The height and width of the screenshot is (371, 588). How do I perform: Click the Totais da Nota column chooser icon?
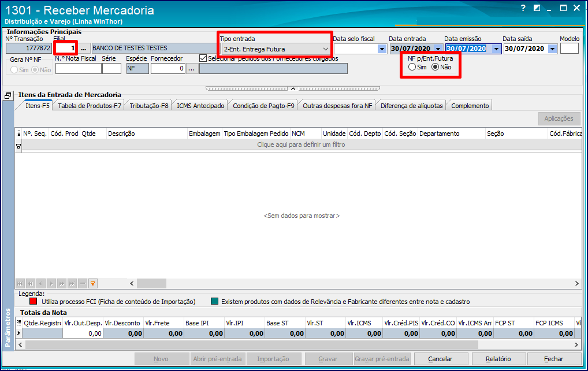[x=18, y=323]
